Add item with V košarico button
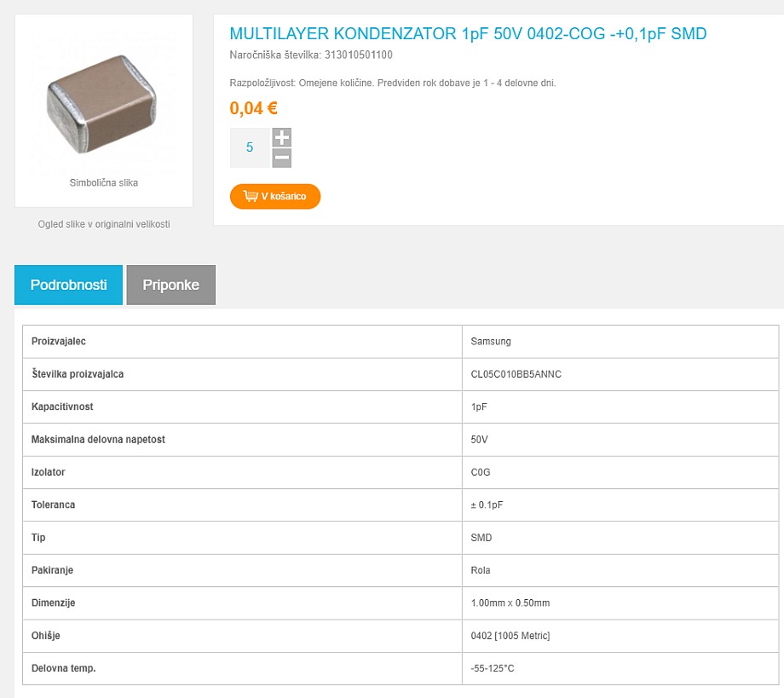The image size is (784, 698). 275,197
